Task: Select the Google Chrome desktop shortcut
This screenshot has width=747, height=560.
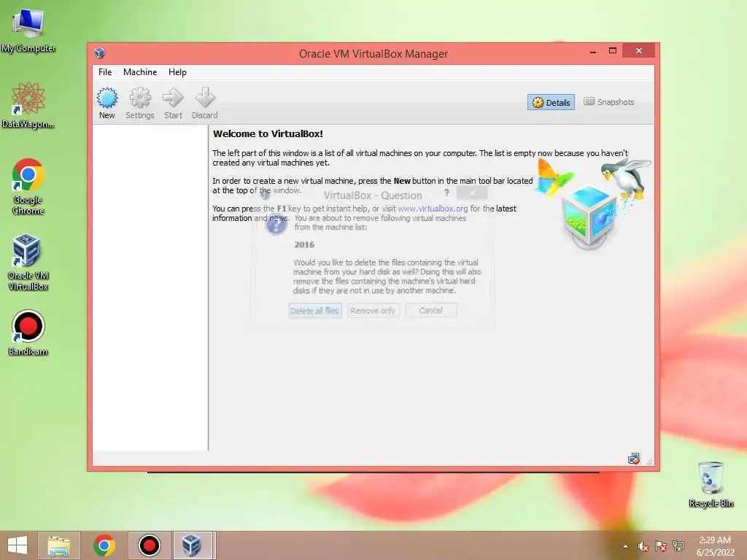Action: (x=28, y=186)
